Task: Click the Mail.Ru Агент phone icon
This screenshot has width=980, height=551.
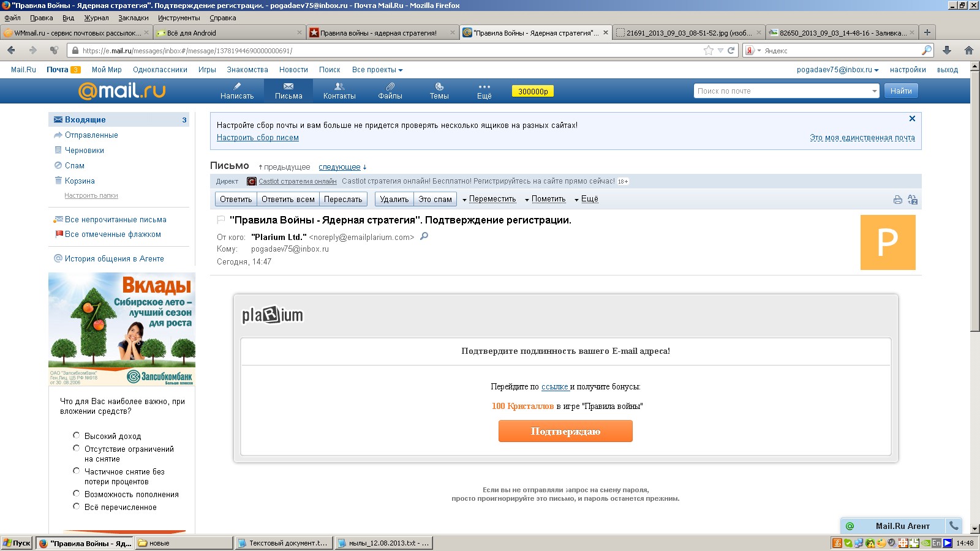Action: pos(954,525)
